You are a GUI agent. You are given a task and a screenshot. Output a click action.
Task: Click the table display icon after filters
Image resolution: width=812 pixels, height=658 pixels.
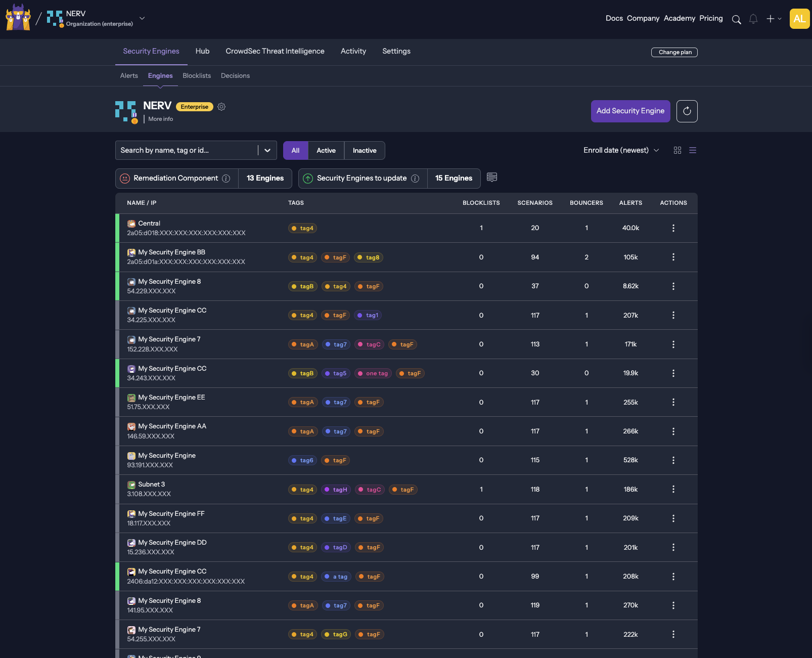coord(491,177)
